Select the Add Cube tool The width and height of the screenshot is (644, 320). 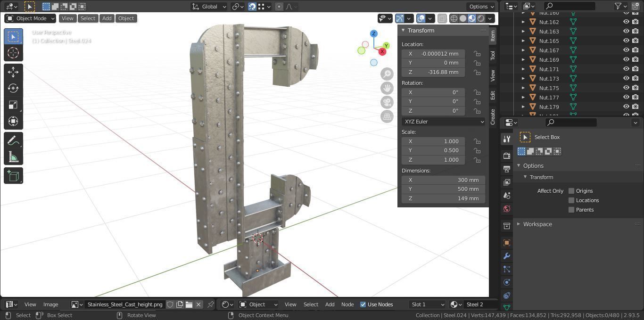click(x=13, y=176)
